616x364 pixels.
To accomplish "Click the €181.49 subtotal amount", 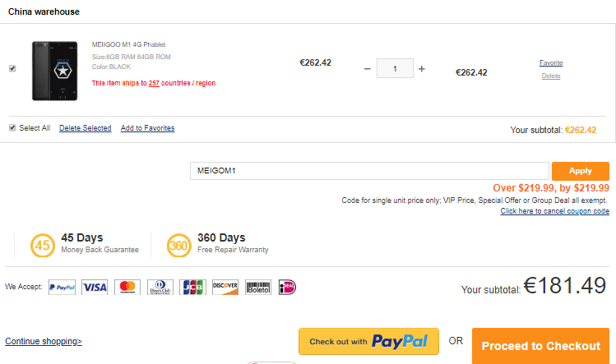I will click(565, 285).
